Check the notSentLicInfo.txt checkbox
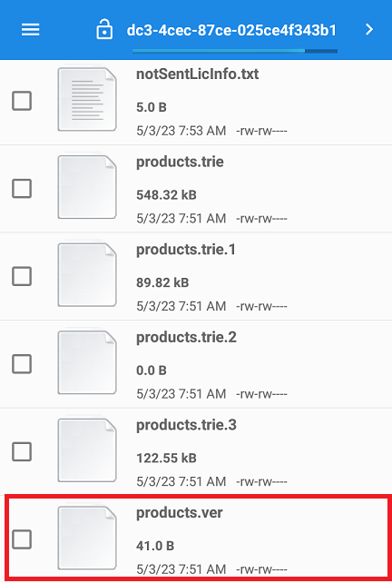Image resolution: width=392 pixels, height=583 pixels. 22,101
